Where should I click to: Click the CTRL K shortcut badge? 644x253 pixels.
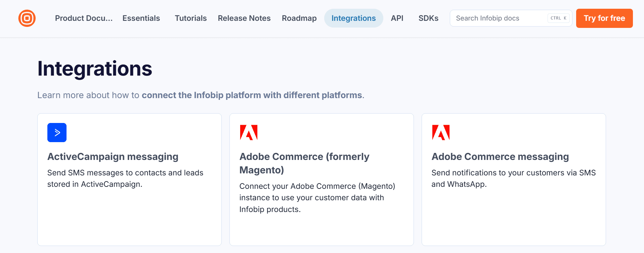(x=558, y=18)
